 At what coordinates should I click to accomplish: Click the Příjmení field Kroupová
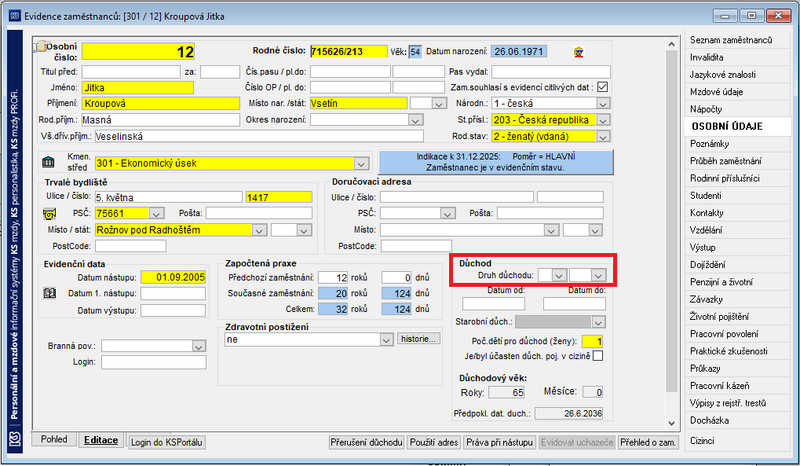pos(161,104)
